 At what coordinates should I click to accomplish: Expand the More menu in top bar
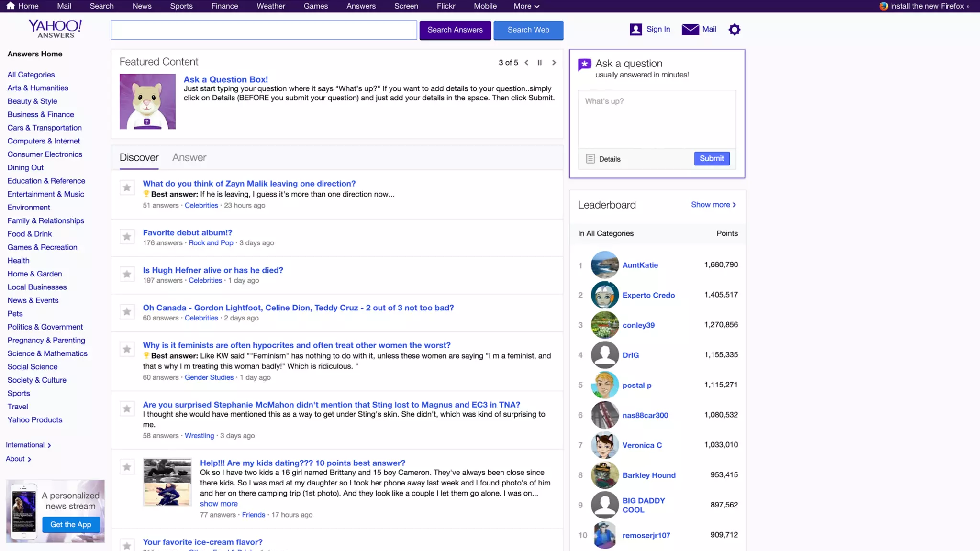tap(526, 6)
